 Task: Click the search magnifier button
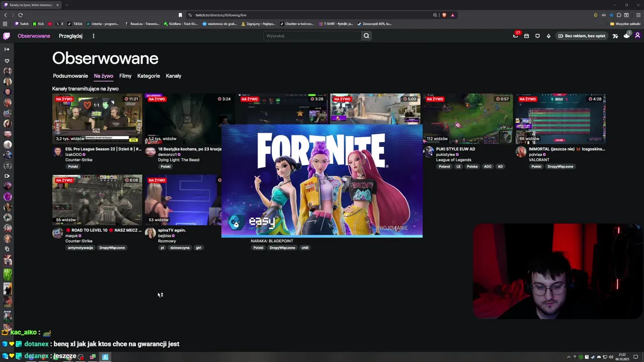pos(366,36)
